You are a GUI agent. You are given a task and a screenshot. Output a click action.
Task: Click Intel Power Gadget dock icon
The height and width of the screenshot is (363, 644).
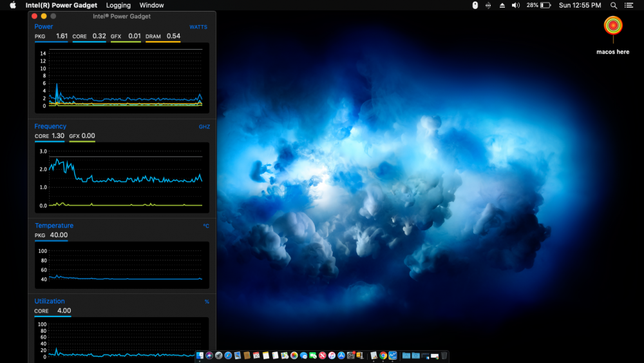click(x=393, y=356)
